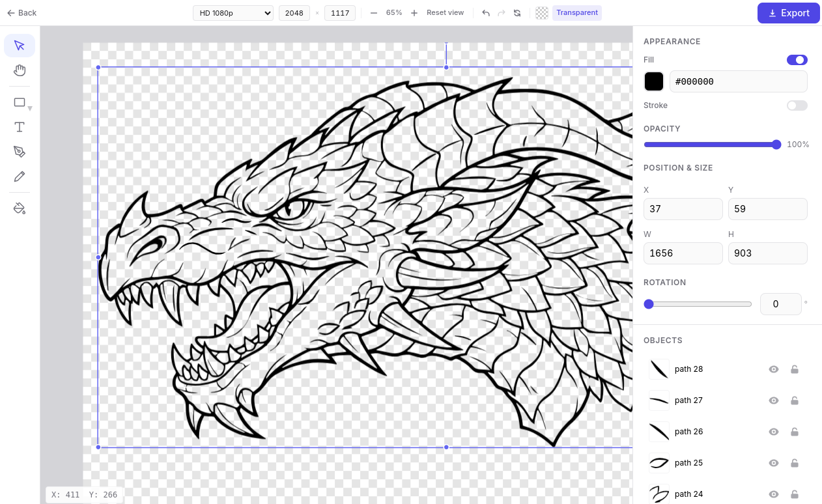Click the Transparent background button

click(577, 12)
